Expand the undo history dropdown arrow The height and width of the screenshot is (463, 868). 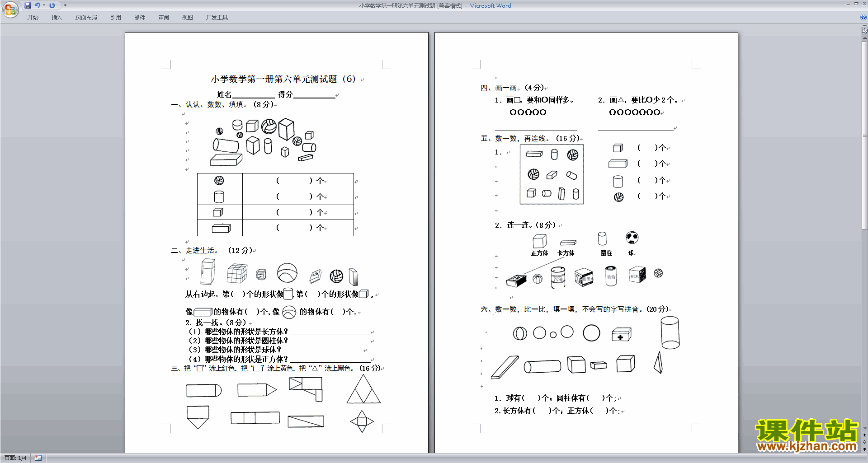44,5
